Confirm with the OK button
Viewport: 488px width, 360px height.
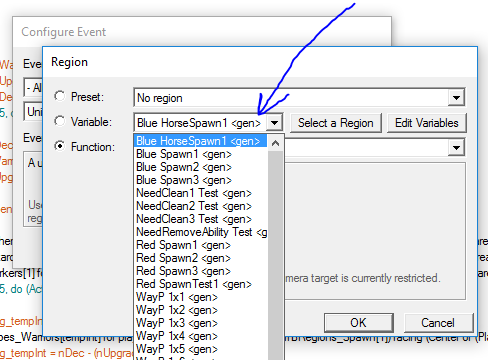[358, 323]
